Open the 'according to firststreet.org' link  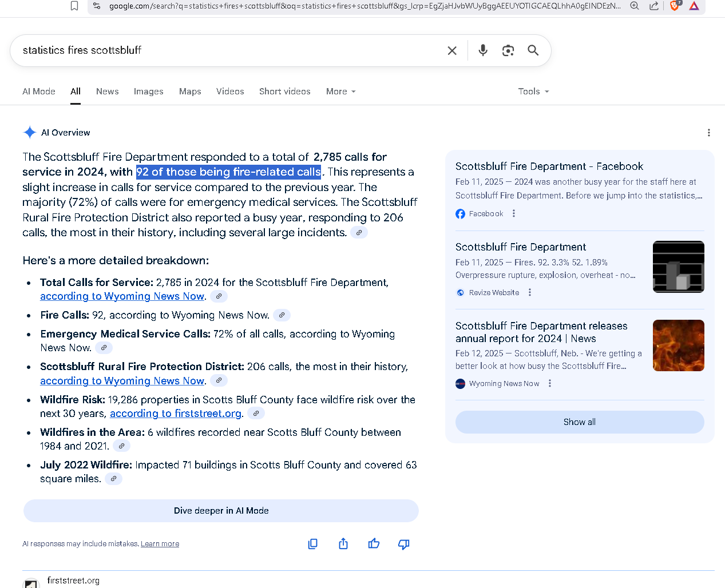176,414
